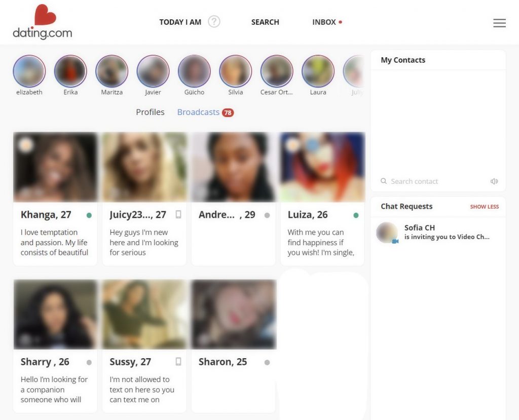Open Luiza's profile photo
Screen dimensions: 519x420
322,167
